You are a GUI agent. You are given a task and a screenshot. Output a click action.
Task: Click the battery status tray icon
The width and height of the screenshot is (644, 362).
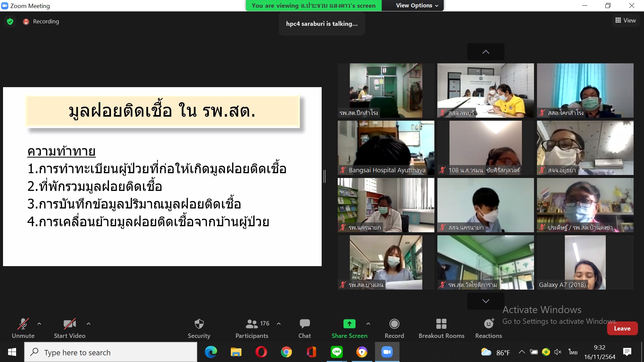pyautogui.click(x=534, y=352)
